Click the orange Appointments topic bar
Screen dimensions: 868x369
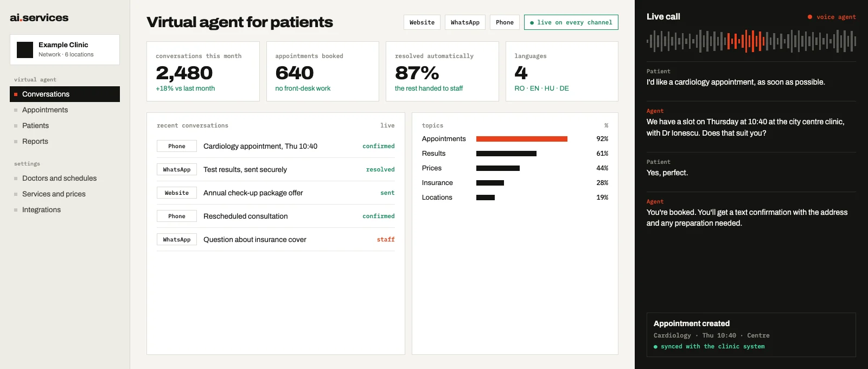(522, 139)
